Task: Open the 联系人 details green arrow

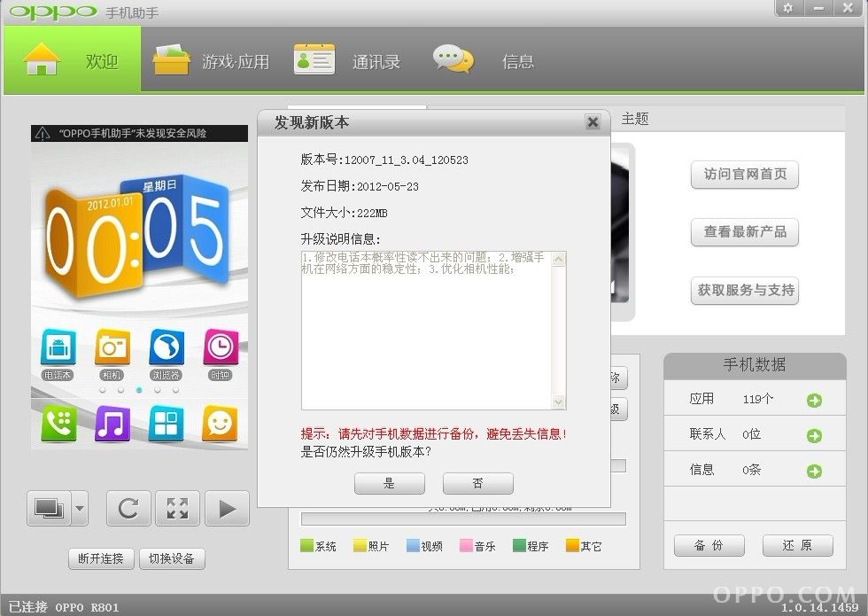Action: pyautogui.click(x=814, y=435)
